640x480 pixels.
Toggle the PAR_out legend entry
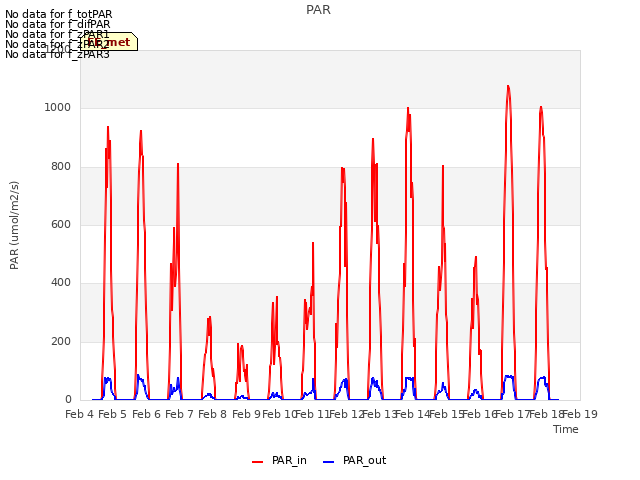pyautogui.click(x=354, y=461)
